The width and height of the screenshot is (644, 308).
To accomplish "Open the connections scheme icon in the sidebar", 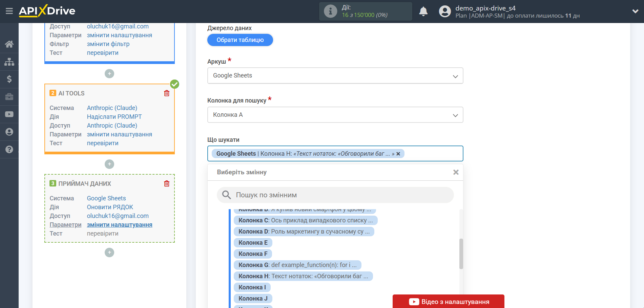I will coord(9,62).
